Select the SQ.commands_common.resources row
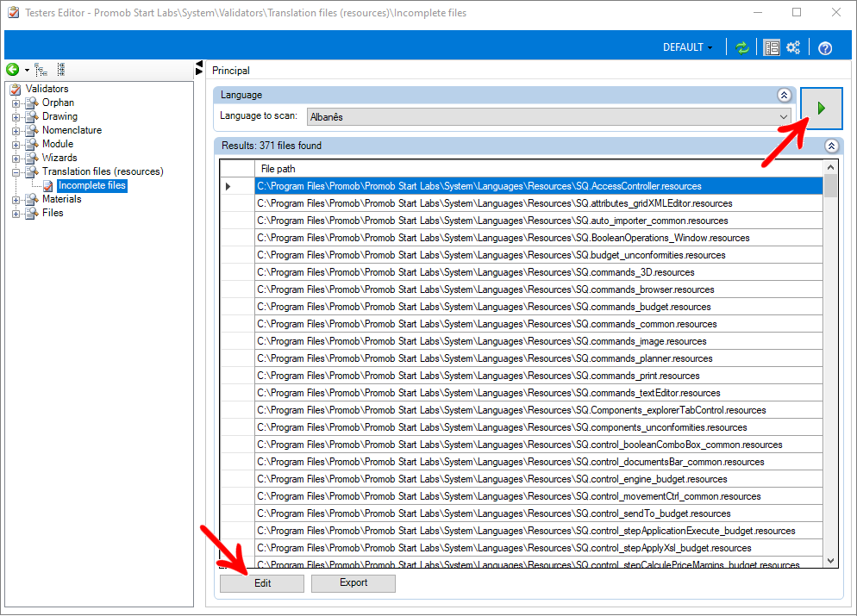The height and width of the screenshot is (616, 857). click(538, 324)
